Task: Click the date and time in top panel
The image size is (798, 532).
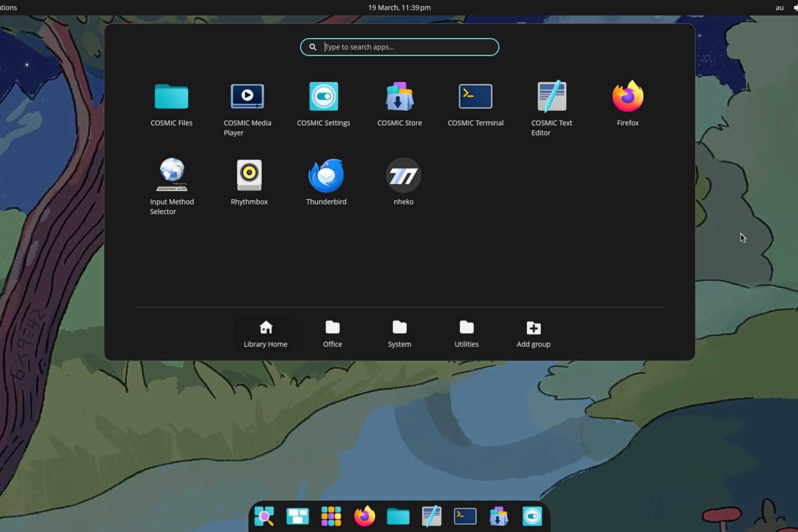Action: tap(399, 7)
